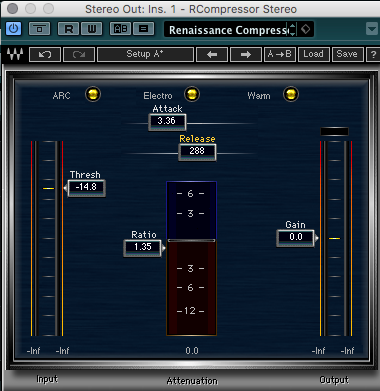Click the bypass effect button beside power
This screenshot has width=380, height=391.
point(40,29)
